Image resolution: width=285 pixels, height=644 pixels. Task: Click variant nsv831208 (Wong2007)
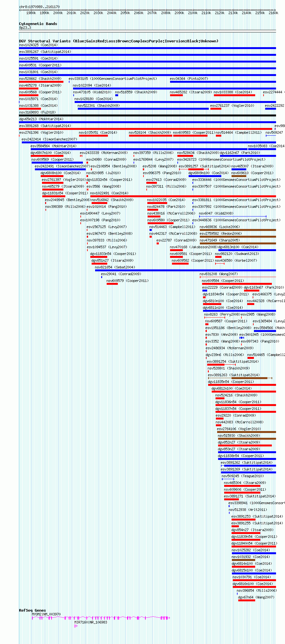pos(219,274)
